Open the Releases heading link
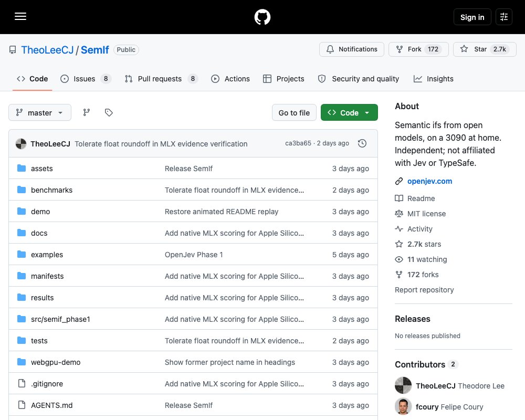The image size is (525, 420). click(413, 319)
